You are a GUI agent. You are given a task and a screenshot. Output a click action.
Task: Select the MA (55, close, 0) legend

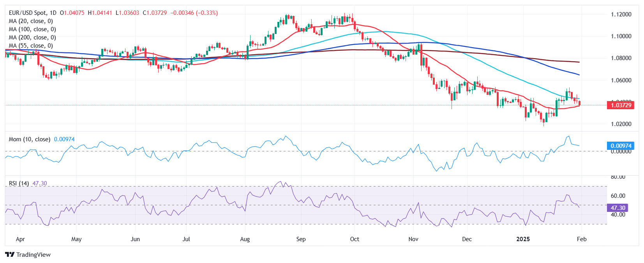click(31, 46)
